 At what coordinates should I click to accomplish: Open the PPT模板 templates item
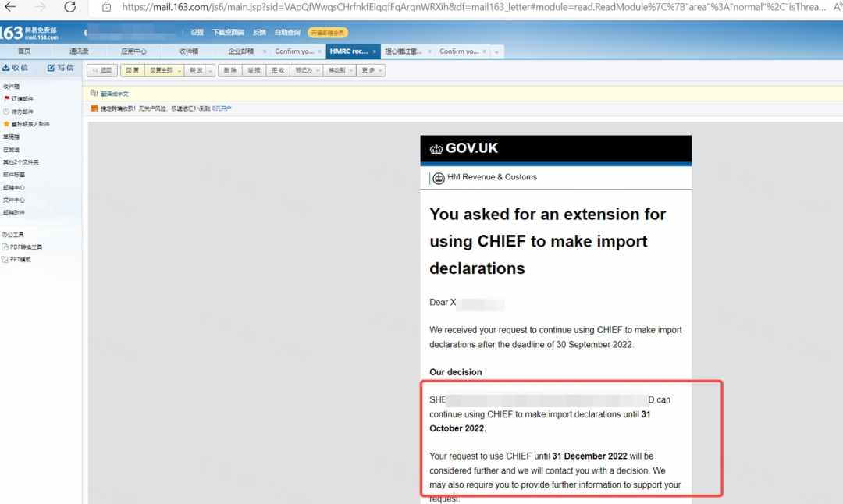(20, 260)
